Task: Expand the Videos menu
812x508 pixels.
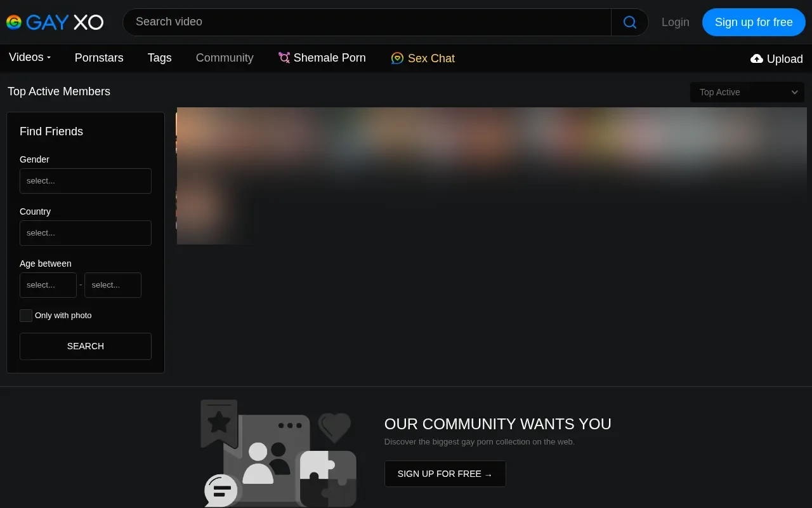Action: (30, 57)
